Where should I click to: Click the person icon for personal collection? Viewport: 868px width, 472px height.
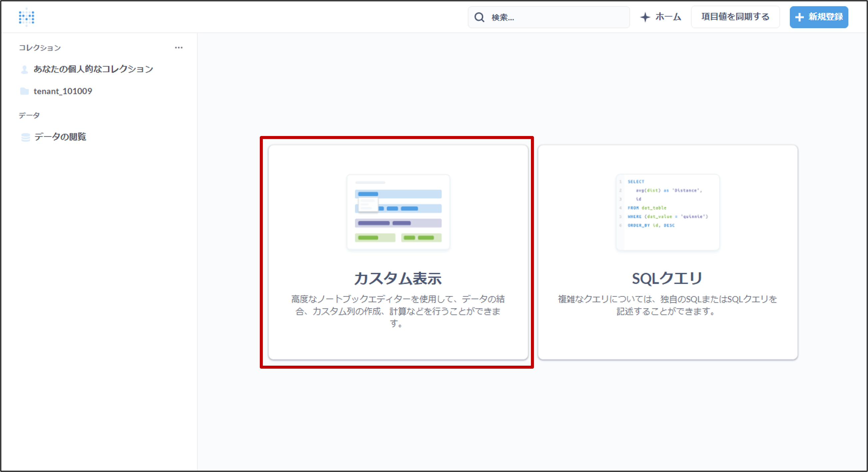pos(24,69)
